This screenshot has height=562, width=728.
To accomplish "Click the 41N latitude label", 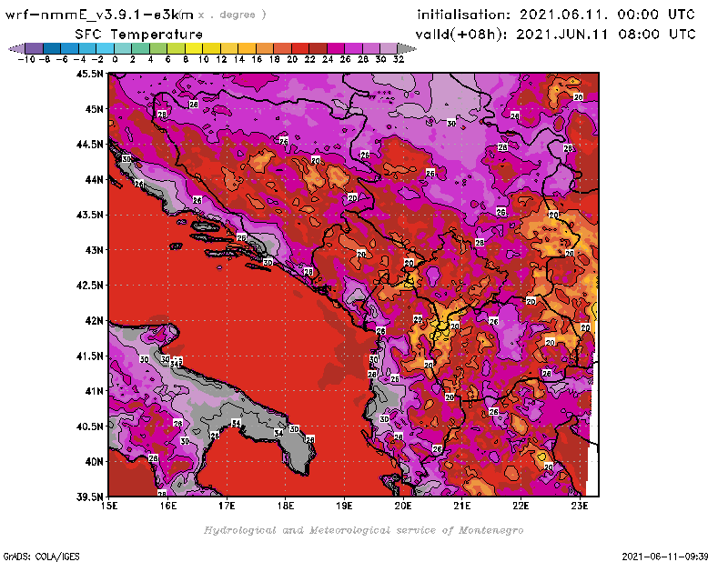I will point(94,391).
